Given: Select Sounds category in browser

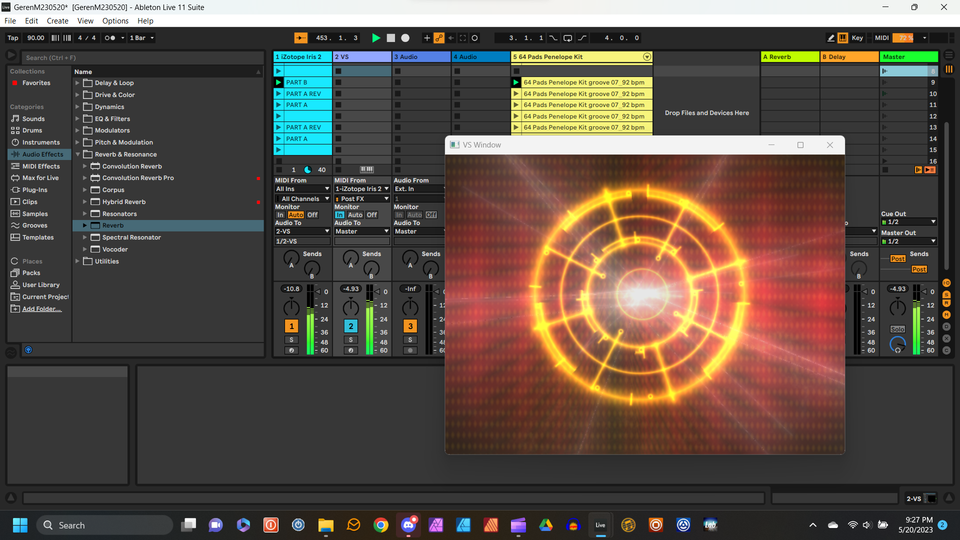Looking at the screenshot, I should coord(33,119).
